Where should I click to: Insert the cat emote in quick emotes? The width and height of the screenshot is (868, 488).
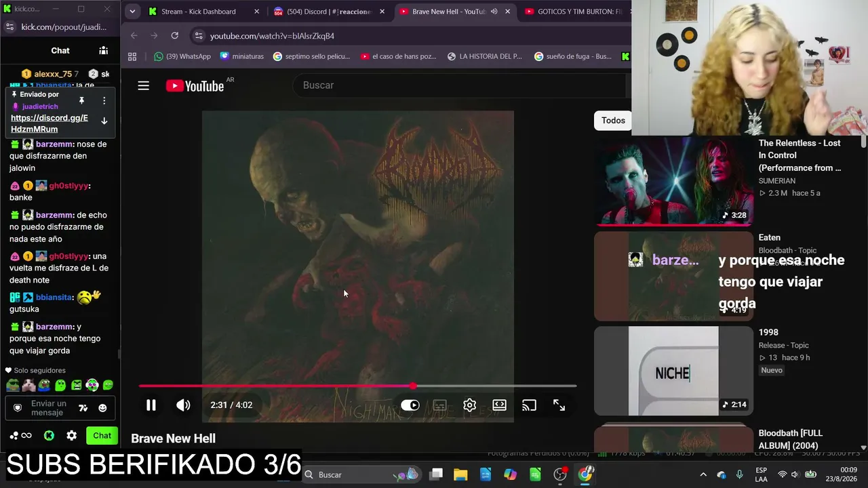coord(28,386)
